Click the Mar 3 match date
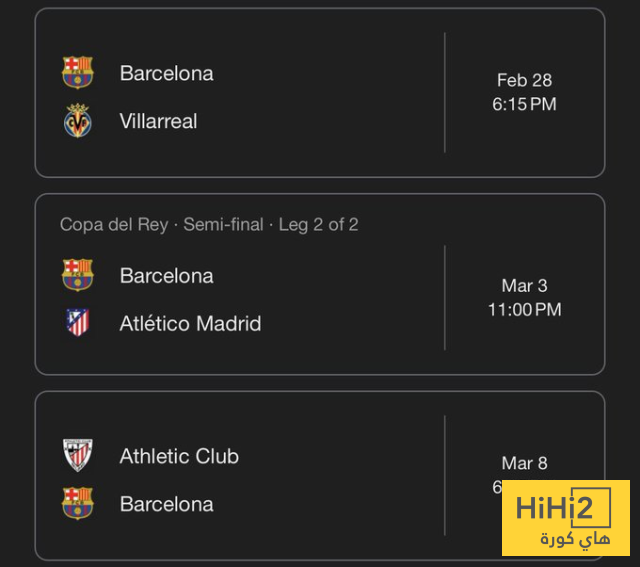 pyautogui.click(x=524, y=286)
